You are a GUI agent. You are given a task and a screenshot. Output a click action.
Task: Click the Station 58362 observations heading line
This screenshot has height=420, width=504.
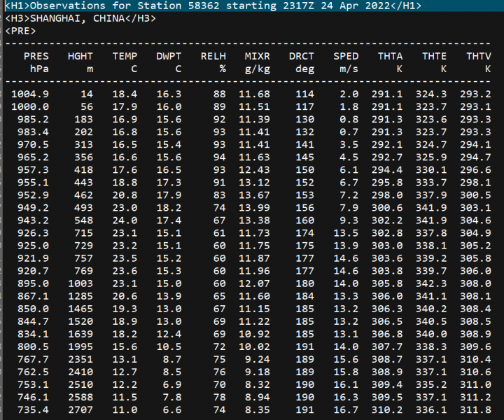[213, 6]
